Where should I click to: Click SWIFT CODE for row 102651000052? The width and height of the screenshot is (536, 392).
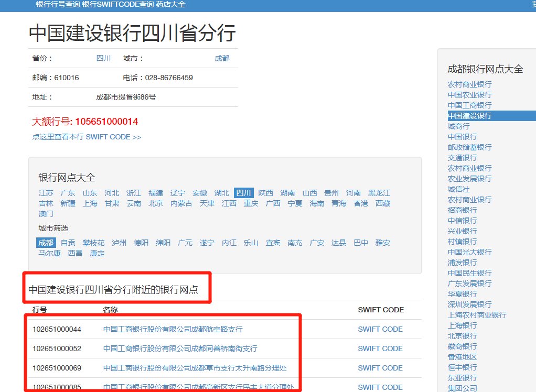(380, 349)
